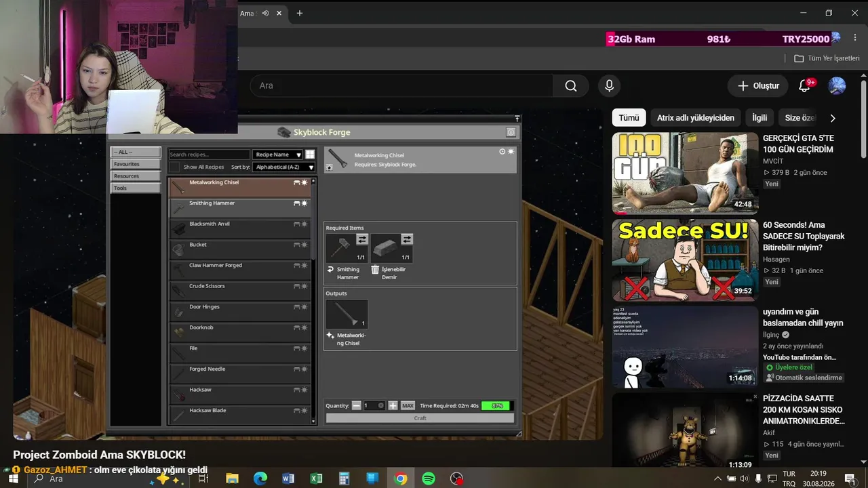Viewport: 868px width, 488px height.
Task: Select the Atrix adlı yükleyiciden chip
Action: coord(696,118)
